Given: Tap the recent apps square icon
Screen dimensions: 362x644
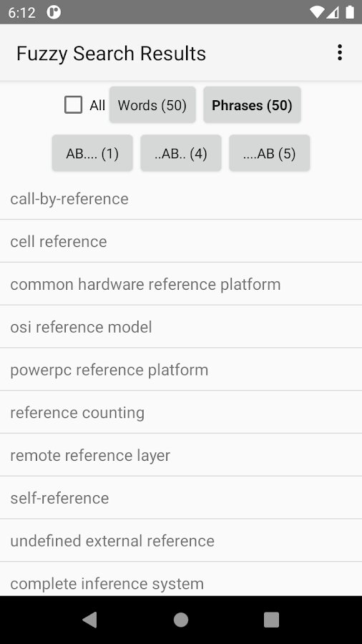Looking at the screenshot, I should click(271, 620).
